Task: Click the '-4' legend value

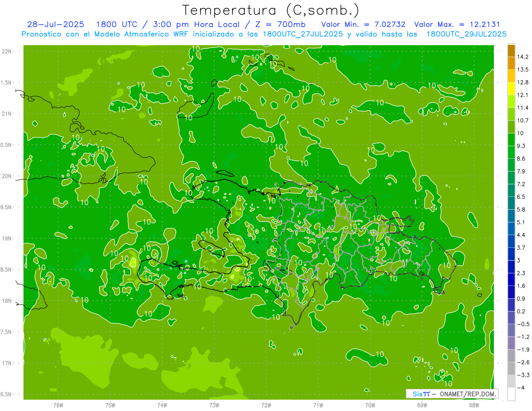Action: pyautogui.click(x=521, y=388)
